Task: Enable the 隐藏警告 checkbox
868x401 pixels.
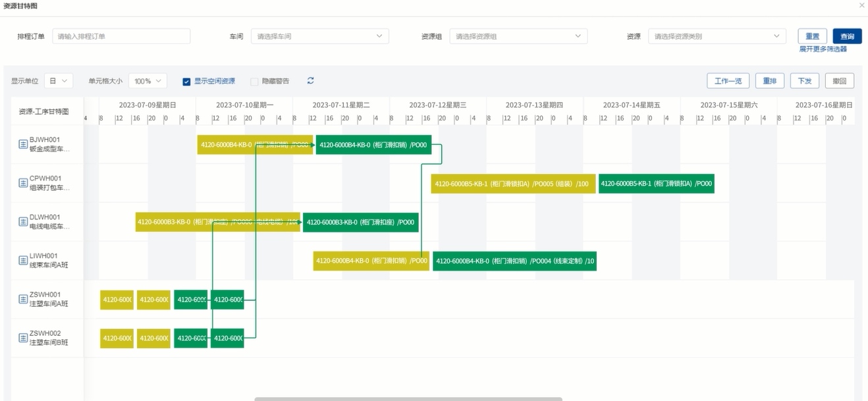Action: (x=254, y=82)
